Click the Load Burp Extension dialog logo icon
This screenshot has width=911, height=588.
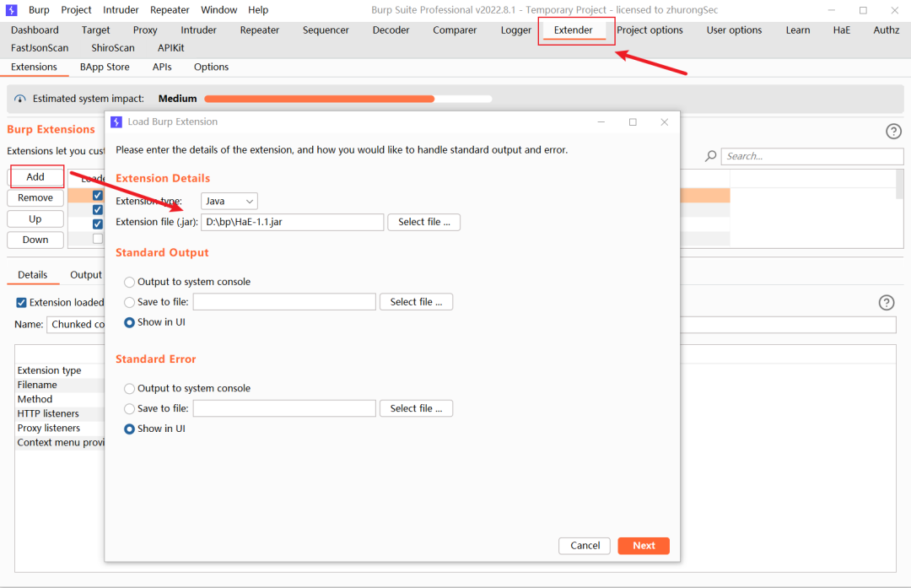(x=116, y=121)
